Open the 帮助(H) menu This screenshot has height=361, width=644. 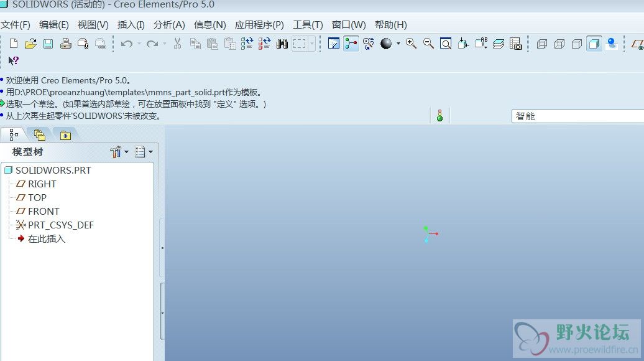(390, 25)
